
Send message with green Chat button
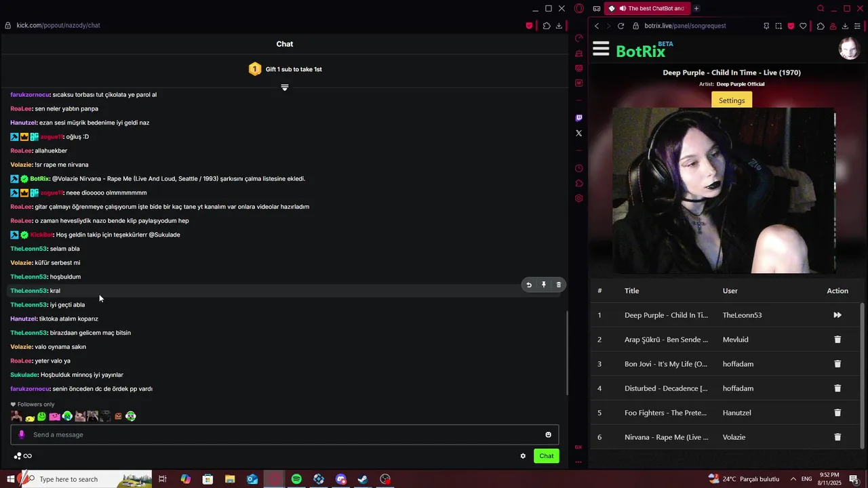[x=547, y=456]
